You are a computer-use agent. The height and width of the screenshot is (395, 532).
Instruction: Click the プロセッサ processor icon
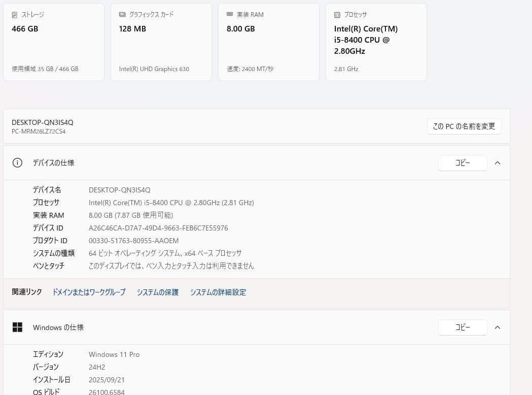337,15
